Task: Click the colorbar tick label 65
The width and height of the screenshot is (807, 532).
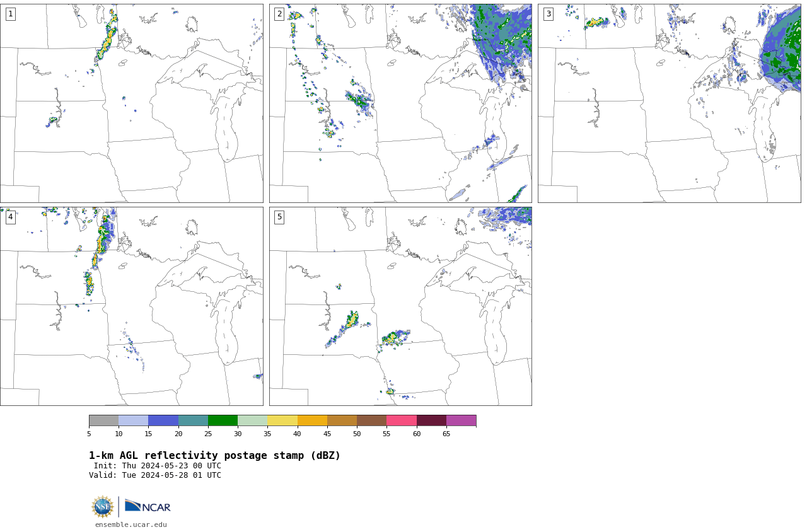Action: [x=446, y=434]
